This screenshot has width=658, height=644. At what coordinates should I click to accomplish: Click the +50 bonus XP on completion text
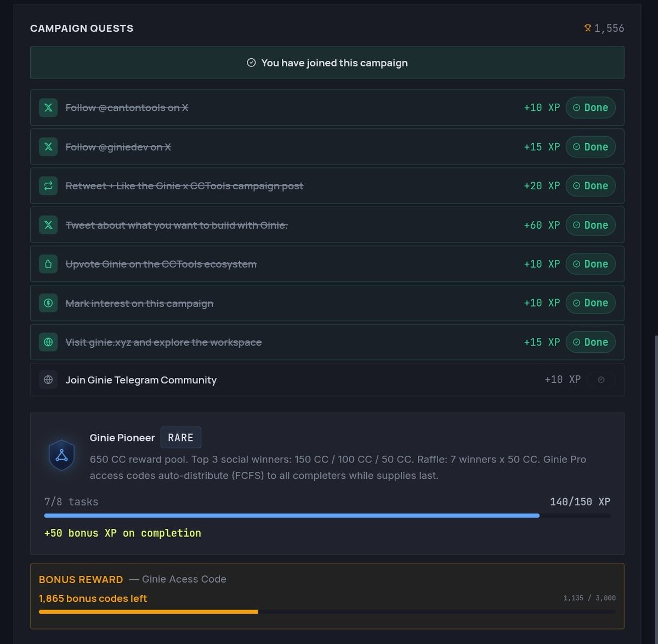coord(123,533)
